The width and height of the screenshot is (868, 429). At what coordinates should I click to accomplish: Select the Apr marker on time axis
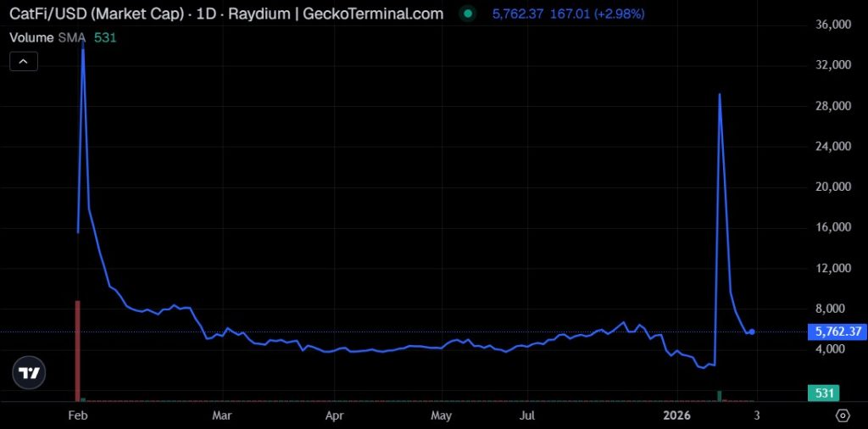334,415
